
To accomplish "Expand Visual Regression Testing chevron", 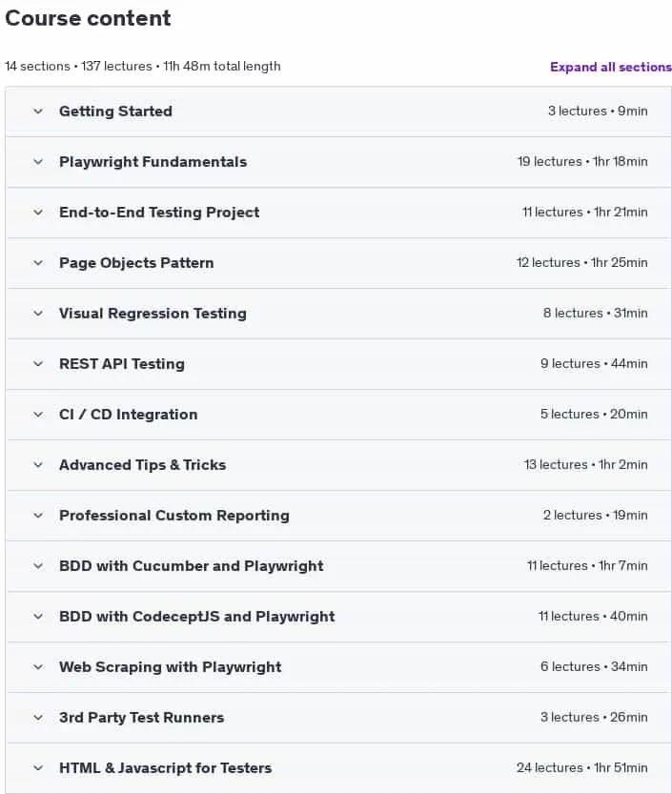I will coord(38,313).
